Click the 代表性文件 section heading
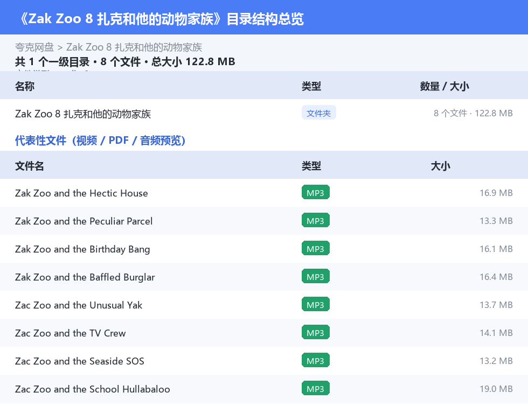 pyautogui.click(x=100, y=141)
